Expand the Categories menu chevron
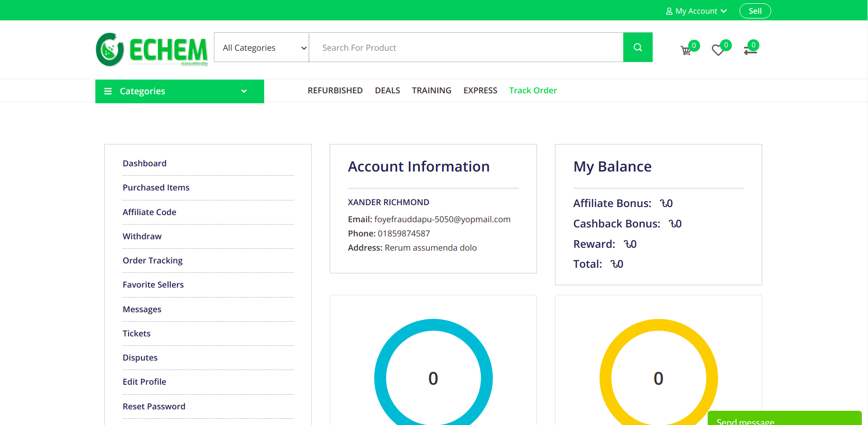Image resolution: width=868 pixels, height=425 pixels. pos(244,91)
